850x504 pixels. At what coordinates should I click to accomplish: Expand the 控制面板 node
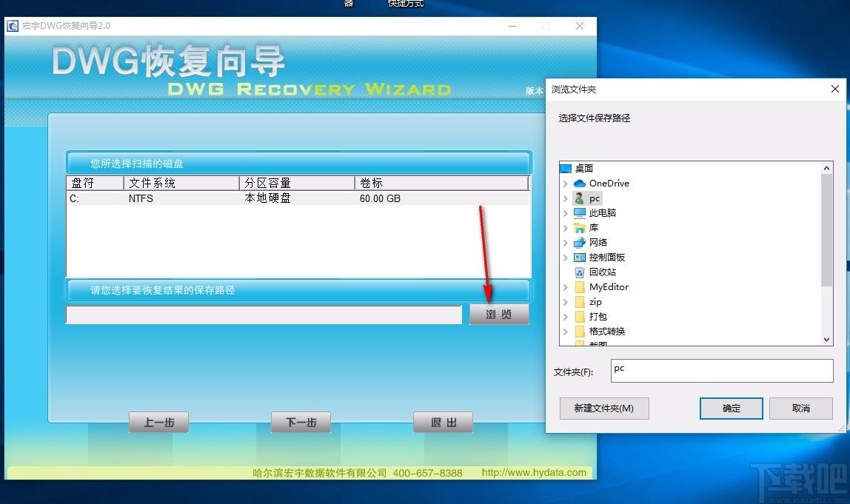(x=566, y=258)
